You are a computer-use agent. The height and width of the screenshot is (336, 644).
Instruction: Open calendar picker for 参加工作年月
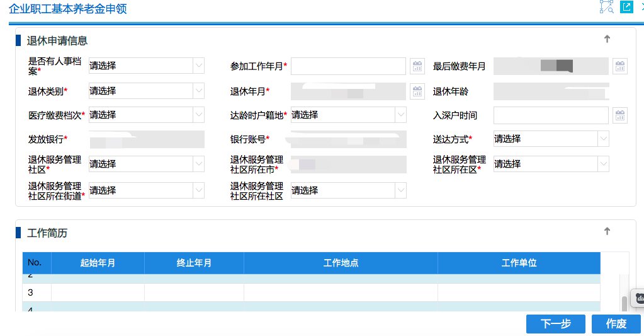(x=417, y=66)
